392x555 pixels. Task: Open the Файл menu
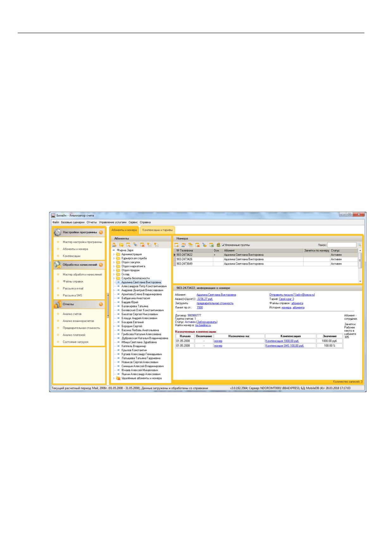coord(56,222)
